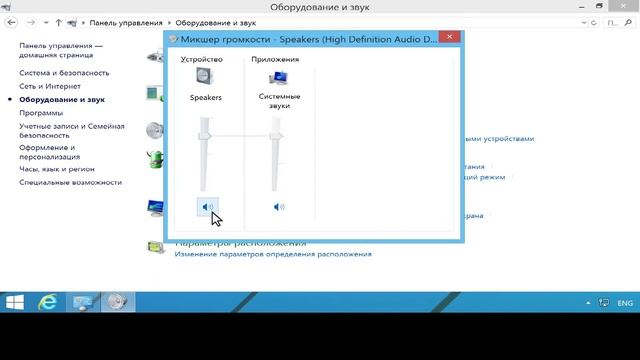Open Сеть и Интернет category
The image size is (640, 360).
(50, 87)
